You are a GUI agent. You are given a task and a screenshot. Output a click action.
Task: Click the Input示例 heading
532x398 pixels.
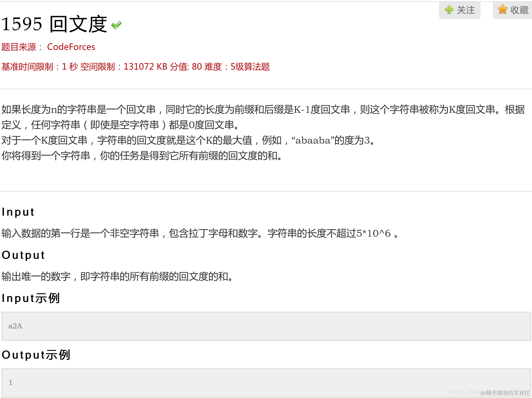[x=31, y=298]
